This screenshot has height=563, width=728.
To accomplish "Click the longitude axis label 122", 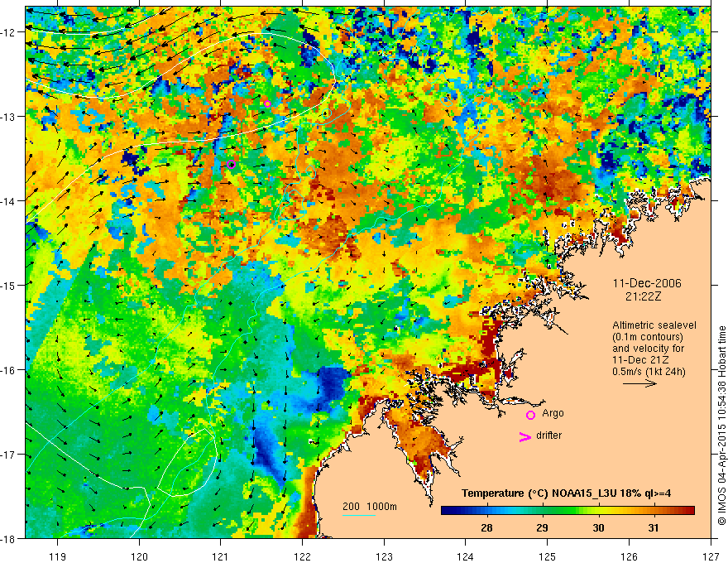I will coord(302,556).
